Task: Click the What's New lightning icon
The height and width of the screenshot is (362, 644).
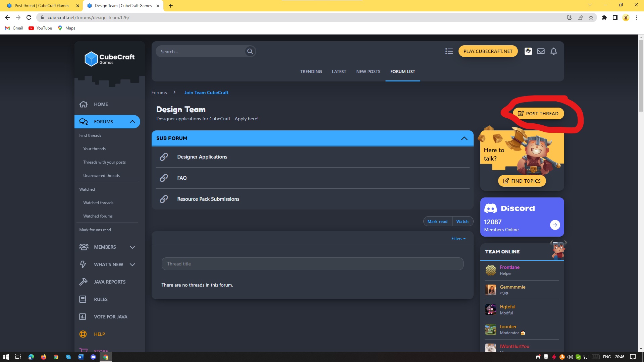Action: 83,264
